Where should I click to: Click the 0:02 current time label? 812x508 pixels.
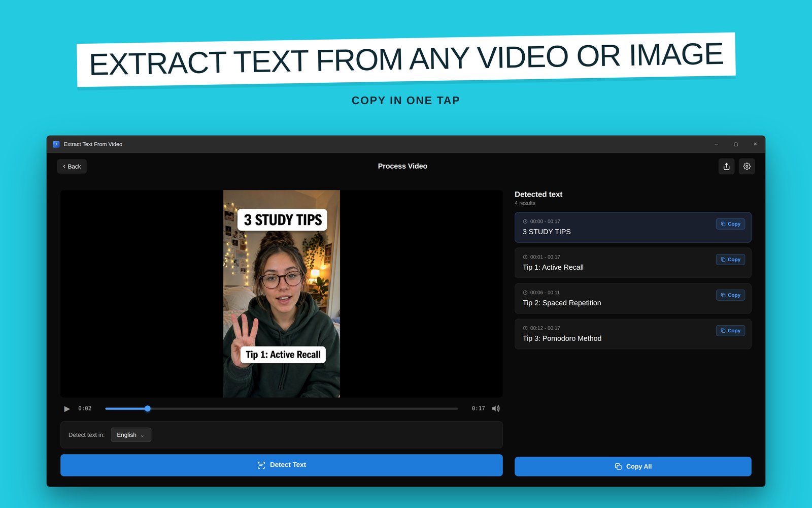pos(85,408)
